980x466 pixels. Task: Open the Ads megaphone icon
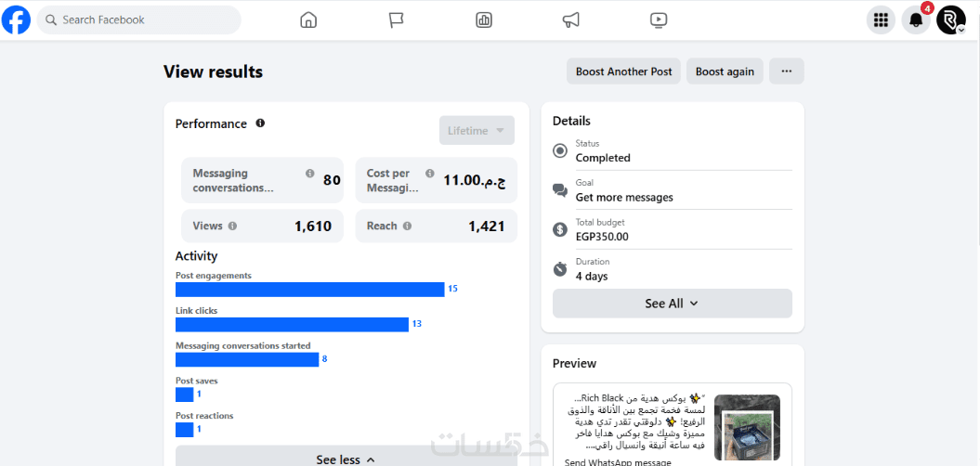point(571,20)
